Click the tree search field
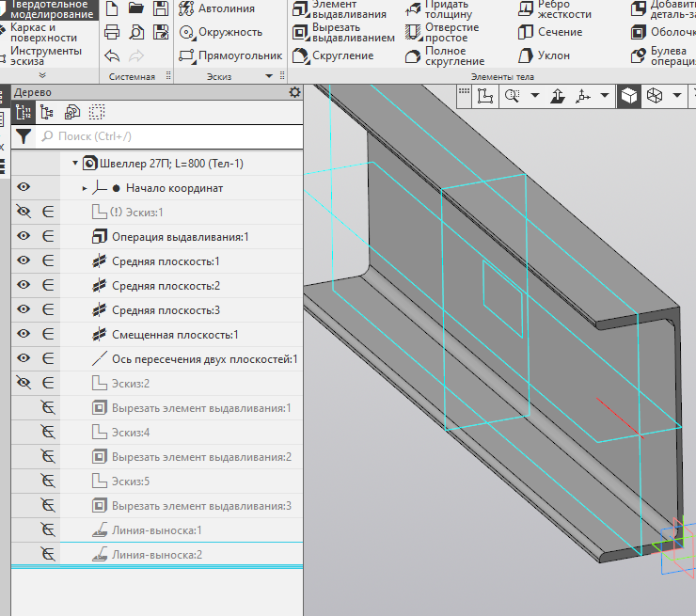This screenshot has height=616, width=696. [x=171, y=136]
